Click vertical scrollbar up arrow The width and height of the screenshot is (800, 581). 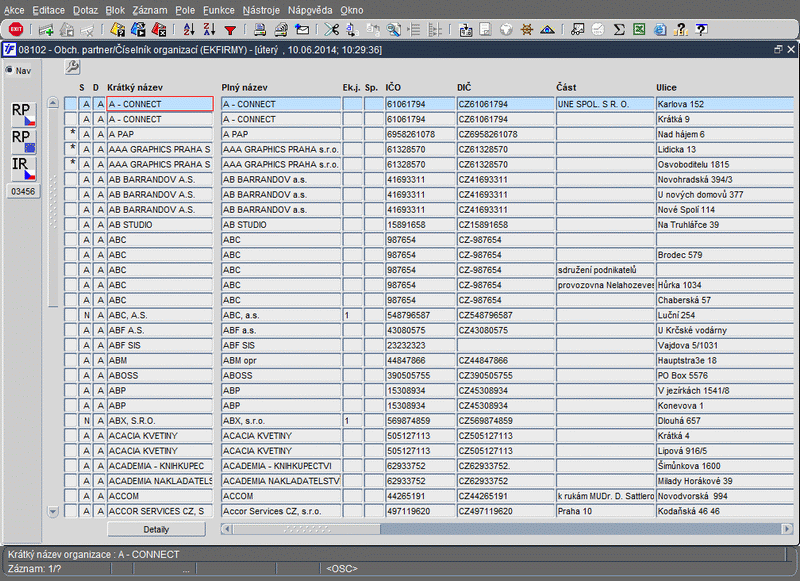[x=53, y=103]
